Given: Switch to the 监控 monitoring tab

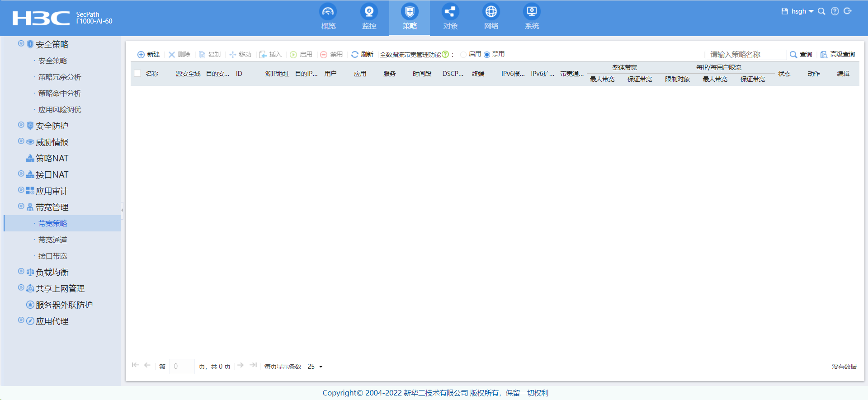Looking at the screenshot, I should pos(369,18).
